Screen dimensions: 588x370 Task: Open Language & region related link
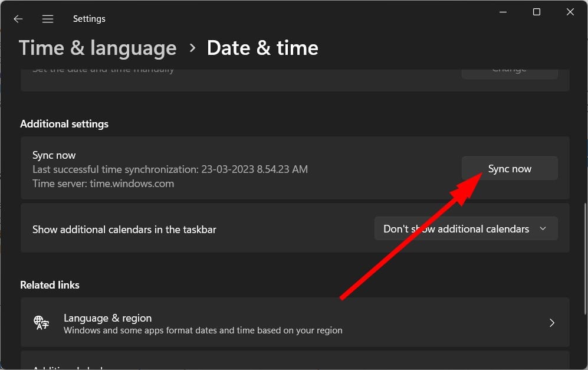pos(295,322)
